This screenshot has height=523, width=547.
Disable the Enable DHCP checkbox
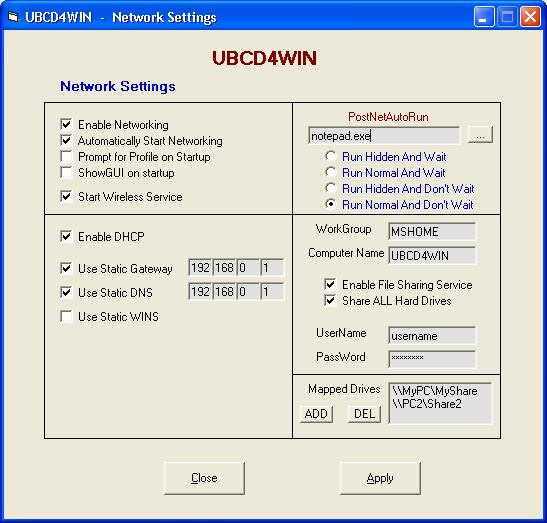tap(66, 237)
